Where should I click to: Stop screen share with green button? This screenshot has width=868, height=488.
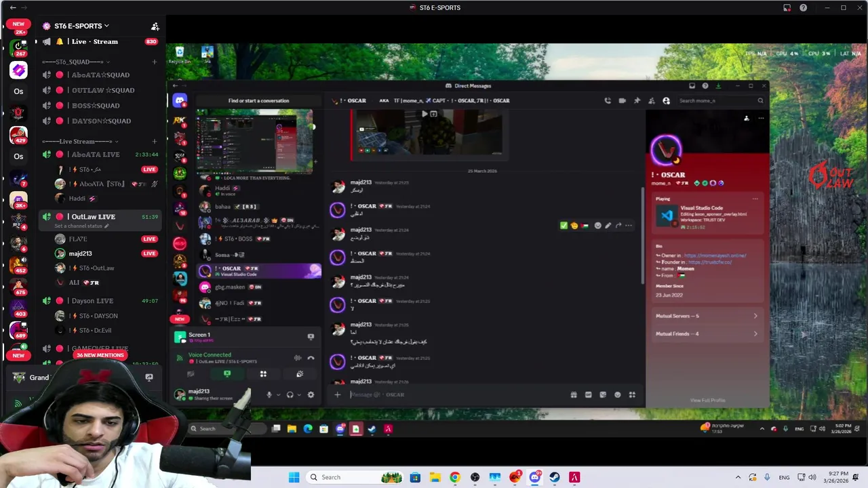pyautogui.click(x=227, y=373)
